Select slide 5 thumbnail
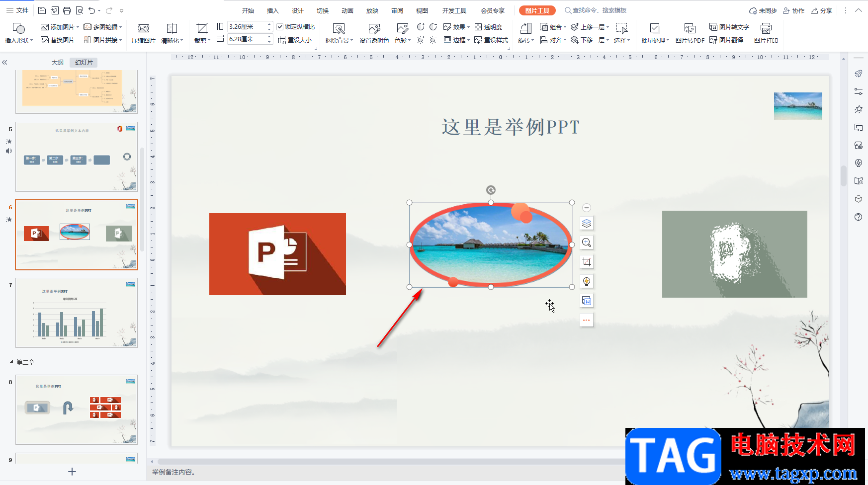 77,157
